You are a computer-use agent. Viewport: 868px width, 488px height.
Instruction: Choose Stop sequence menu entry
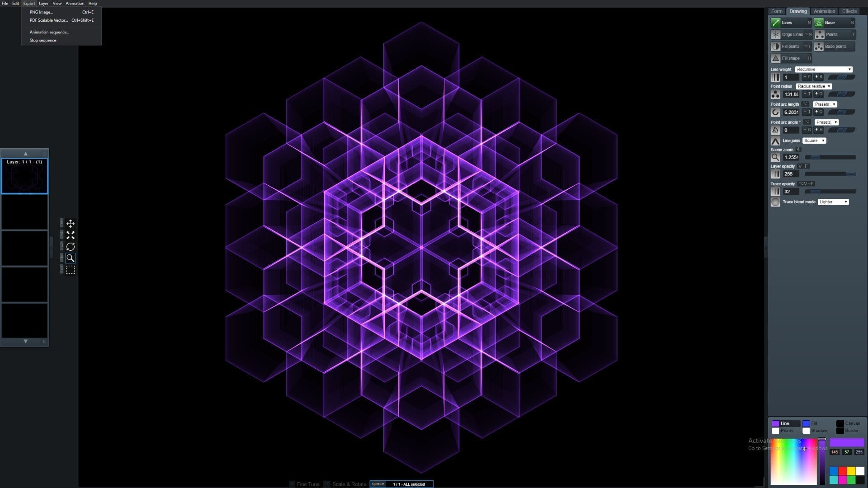[61, 40]
